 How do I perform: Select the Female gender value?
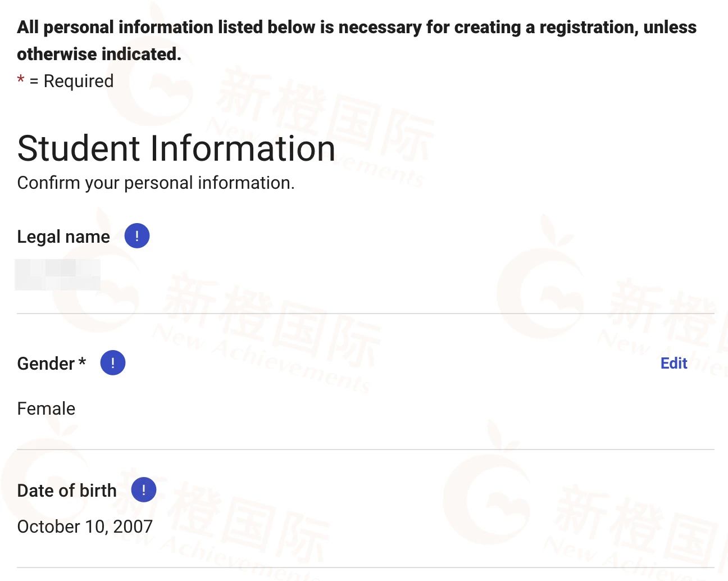[x=46, y=408]
